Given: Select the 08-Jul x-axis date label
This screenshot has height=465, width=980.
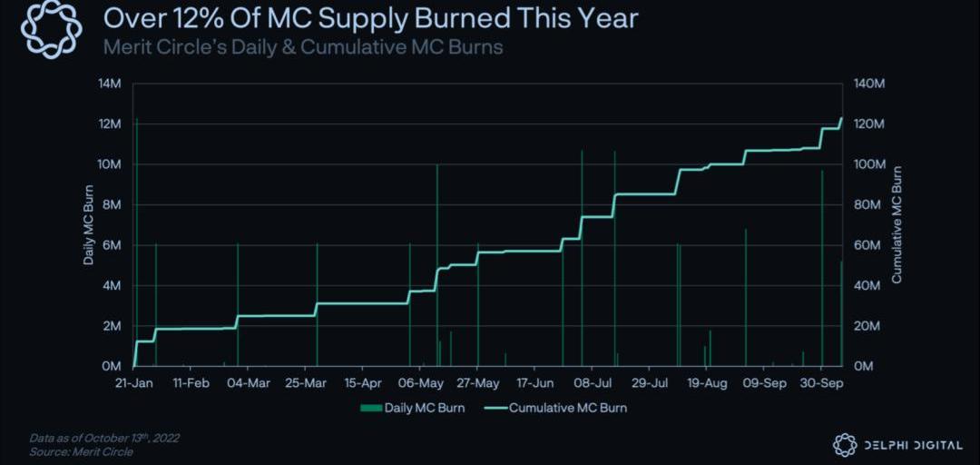Looking at the screenshot, I should click(x=593, y=384).
